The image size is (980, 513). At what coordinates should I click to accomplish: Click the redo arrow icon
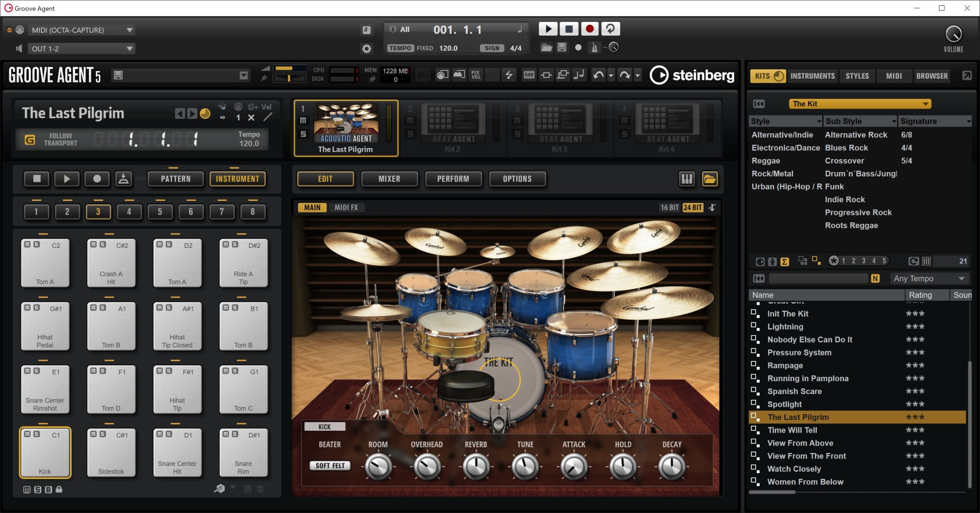pos(625,75)
